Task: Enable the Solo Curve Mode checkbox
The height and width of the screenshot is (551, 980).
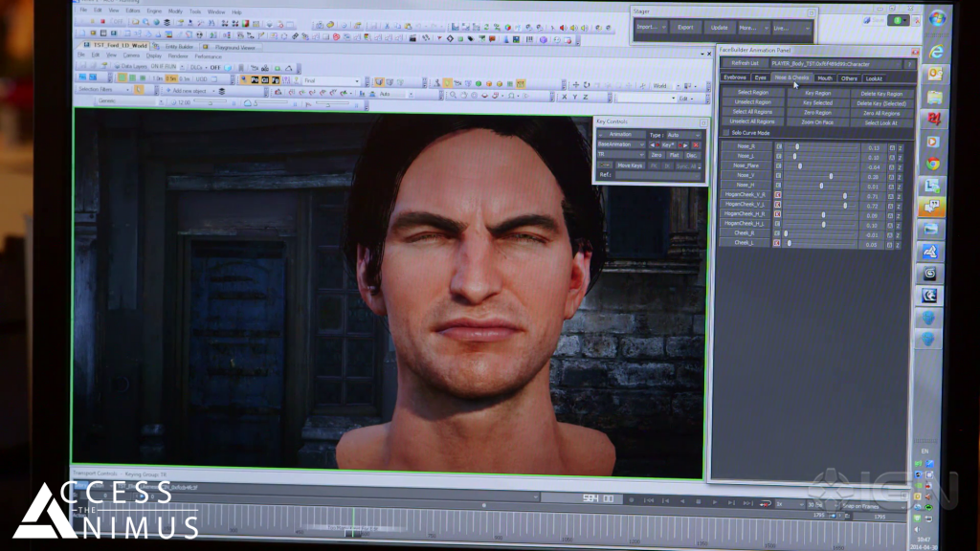Action: coord(725,133)
